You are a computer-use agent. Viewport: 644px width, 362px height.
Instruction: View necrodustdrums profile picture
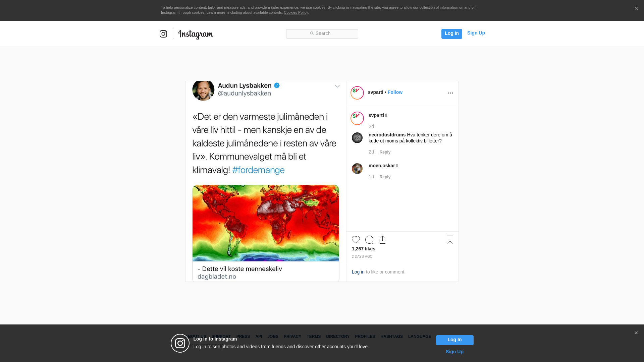(x=357, y=138)
